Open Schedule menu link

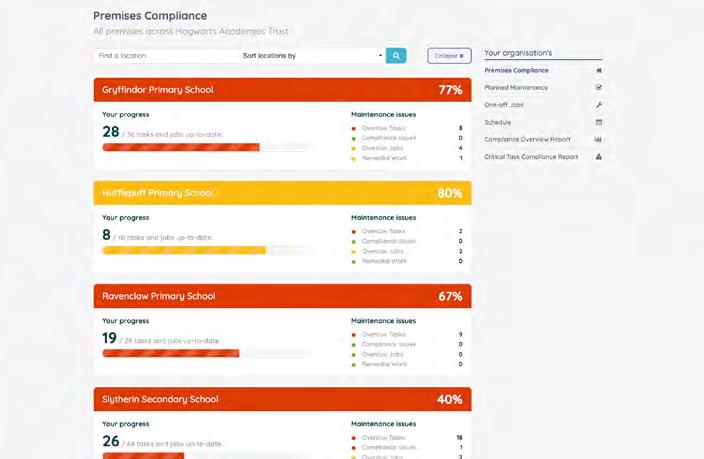click(497, 122)
